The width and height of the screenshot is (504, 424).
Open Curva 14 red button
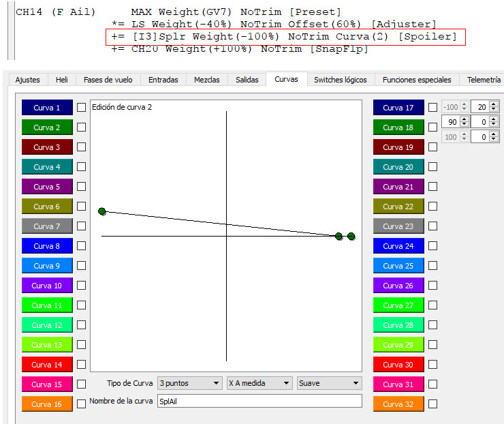47,365
